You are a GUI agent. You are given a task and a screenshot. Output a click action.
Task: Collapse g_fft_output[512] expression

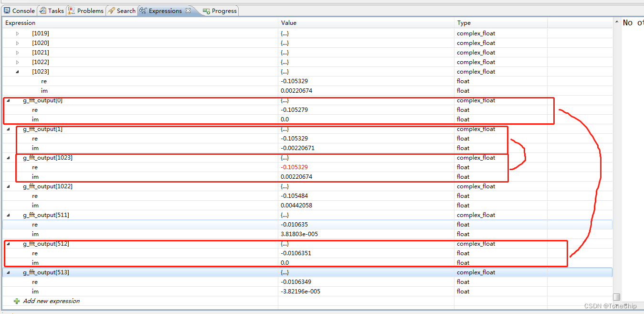[9, 244]
